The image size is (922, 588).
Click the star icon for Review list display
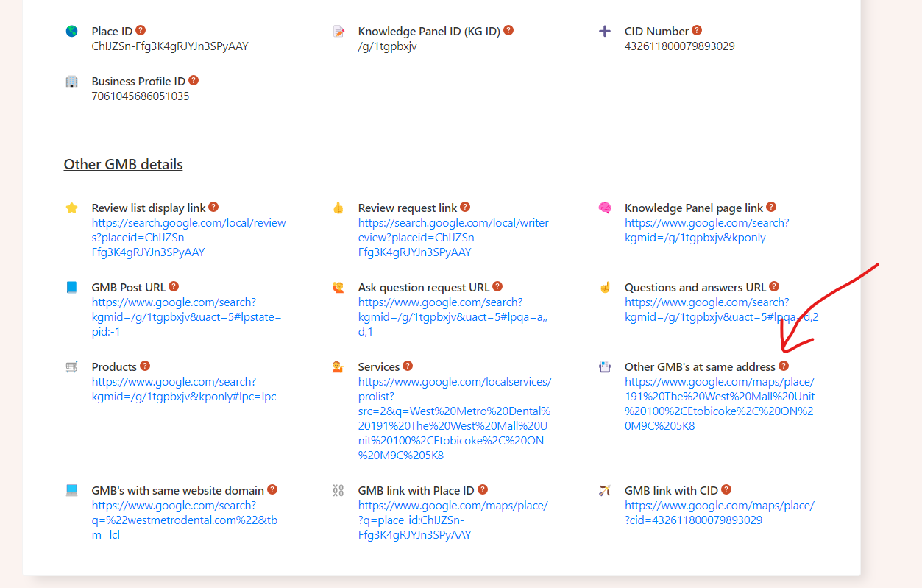[x=71, y=208]
